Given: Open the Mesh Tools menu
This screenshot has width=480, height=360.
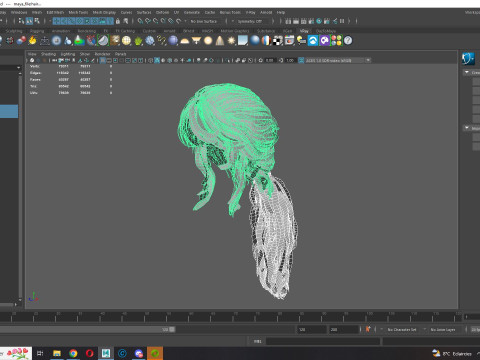Looking at the screenshot, I should pos(78,12).
